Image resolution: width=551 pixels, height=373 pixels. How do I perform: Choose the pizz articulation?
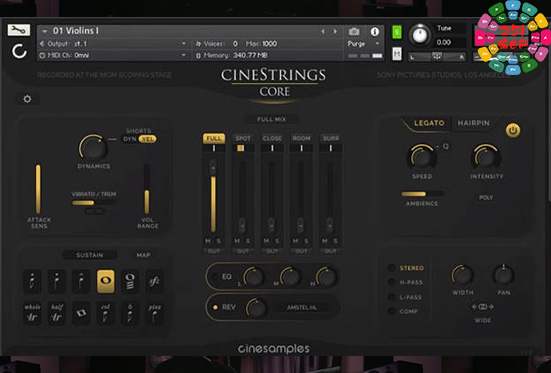[155, 313]
